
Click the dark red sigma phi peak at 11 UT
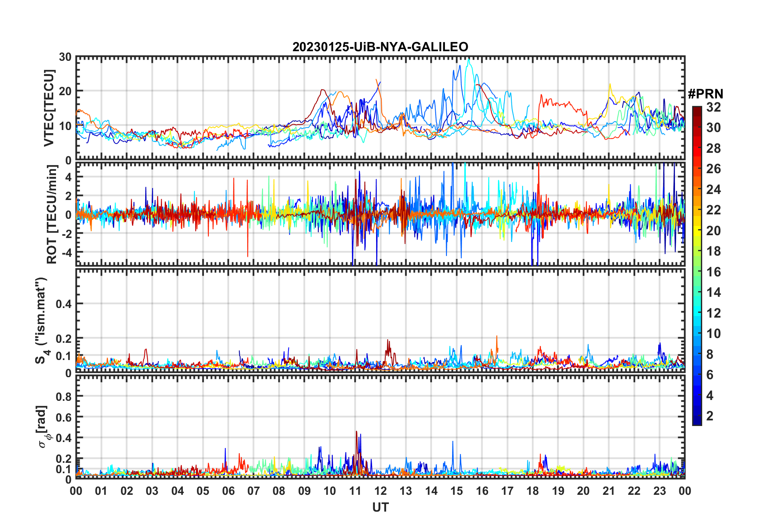point(356,433)
